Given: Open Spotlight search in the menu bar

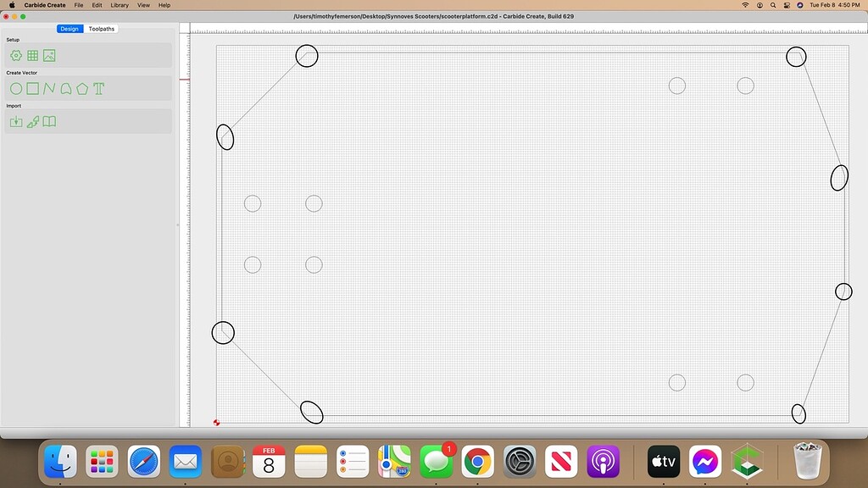Looking at the screenshot, I should [773, 5].
